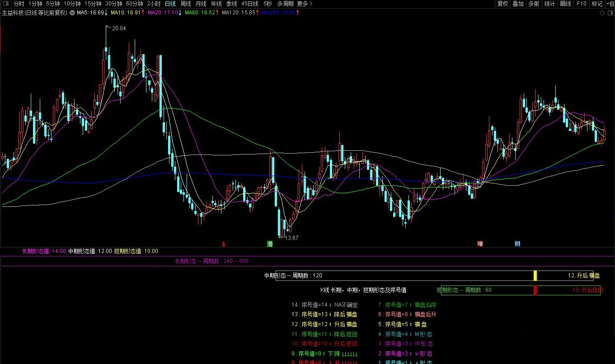The width and height of the screenshot is (615, 364).
Task: Switch to 10分钟 period
Action: pos(72,4)
